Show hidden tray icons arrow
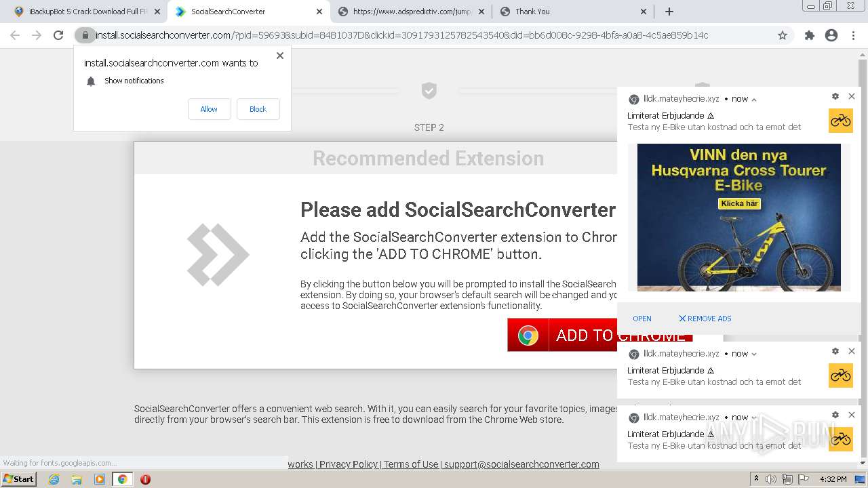Viewport: 868px width, 488px height. [757, 479]
